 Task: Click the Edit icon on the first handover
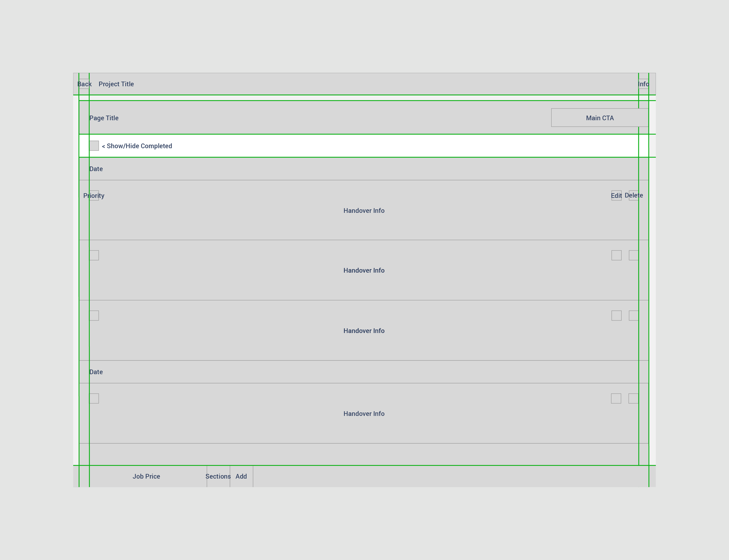[x=616, y=196]
